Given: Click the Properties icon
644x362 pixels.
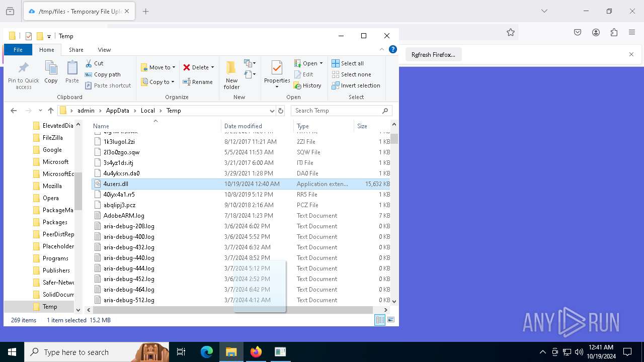Looking at the screenshot, I should click(x=277, y=68).
